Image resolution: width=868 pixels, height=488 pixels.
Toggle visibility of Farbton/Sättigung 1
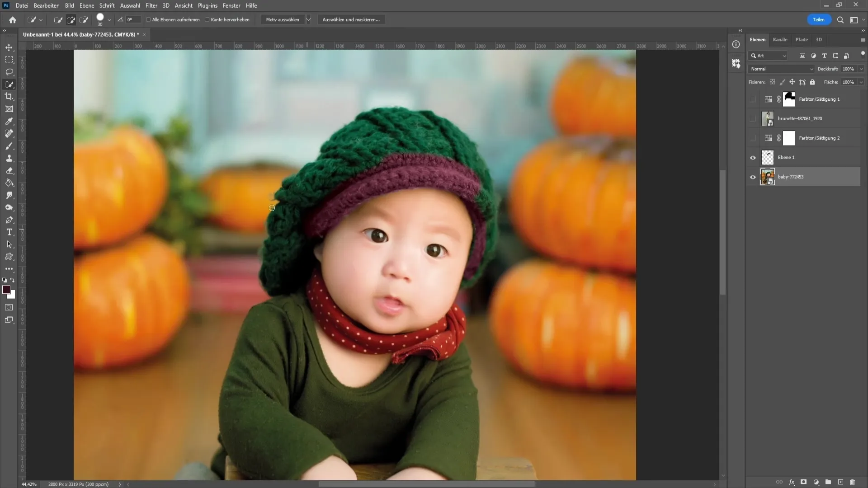coord(753,99)
